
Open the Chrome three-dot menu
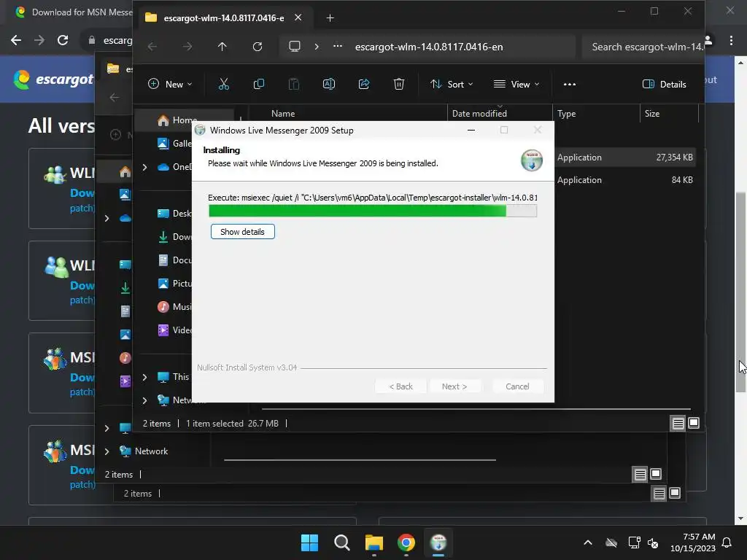(731, 41)
